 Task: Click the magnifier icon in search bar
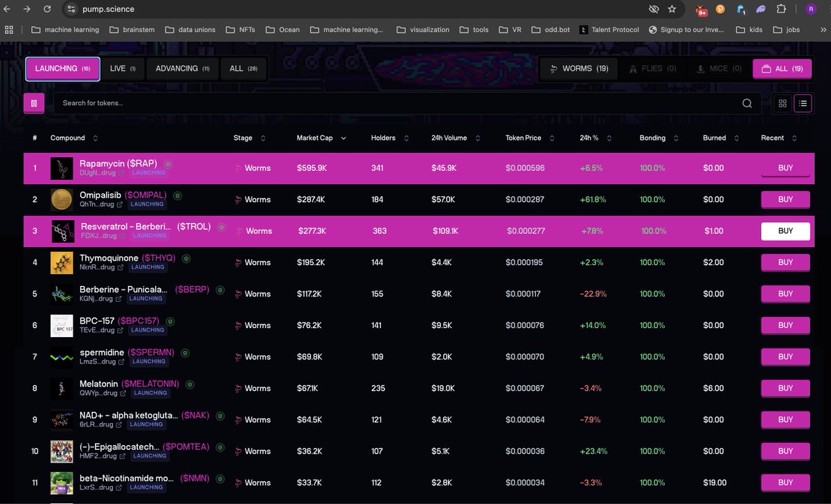click(747, 103)
